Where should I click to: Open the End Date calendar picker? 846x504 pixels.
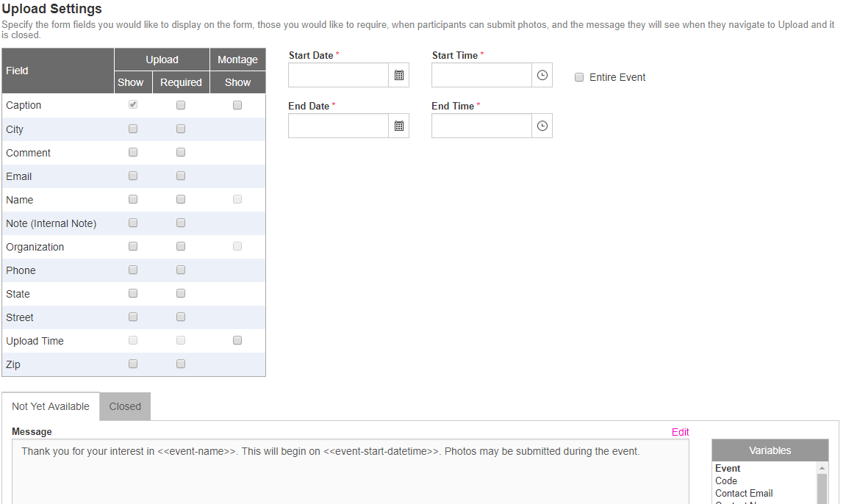398,126
